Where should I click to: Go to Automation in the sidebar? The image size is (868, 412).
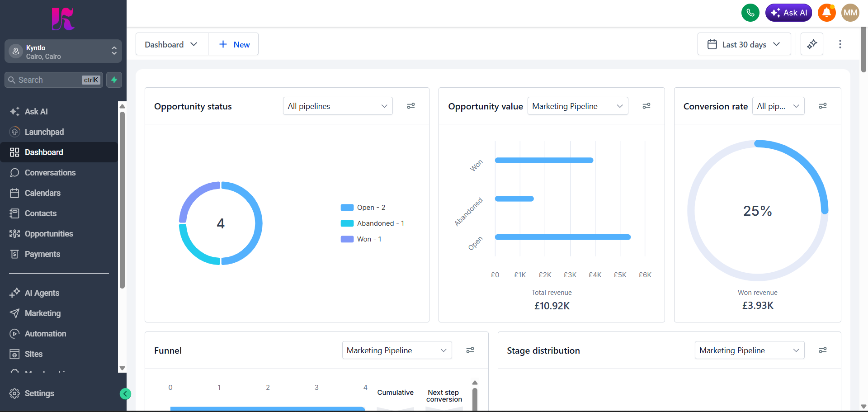pos(59,333)
